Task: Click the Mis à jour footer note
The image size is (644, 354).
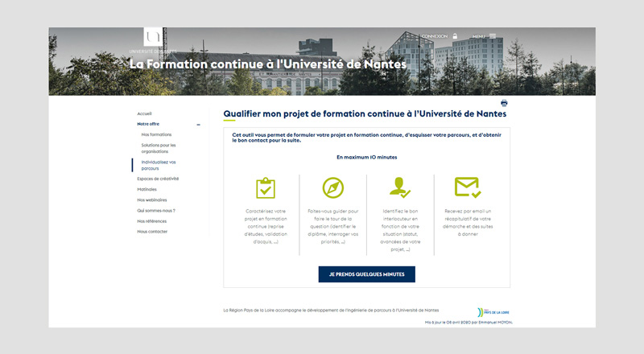Action: pos(469,323)
